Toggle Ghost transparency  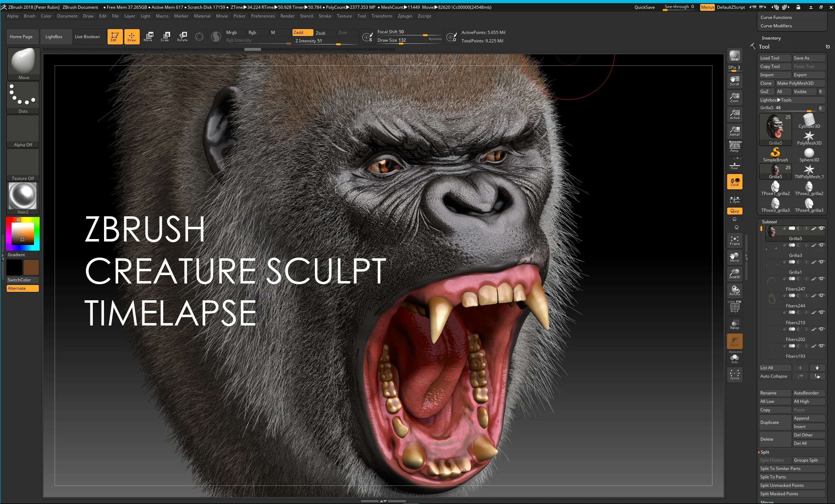[734, 341]
